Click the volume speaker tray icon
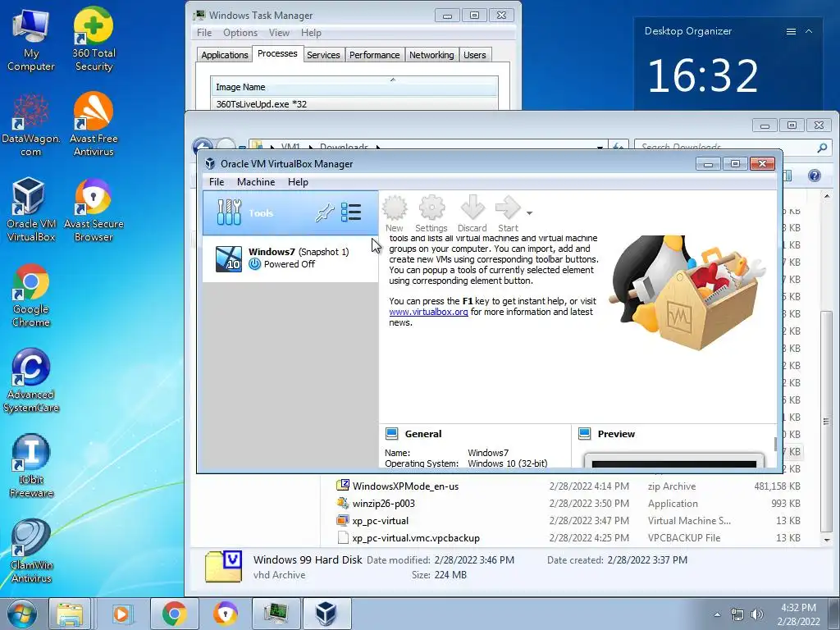The width and height of the screenshot is (840, 630). click(757, 614)
